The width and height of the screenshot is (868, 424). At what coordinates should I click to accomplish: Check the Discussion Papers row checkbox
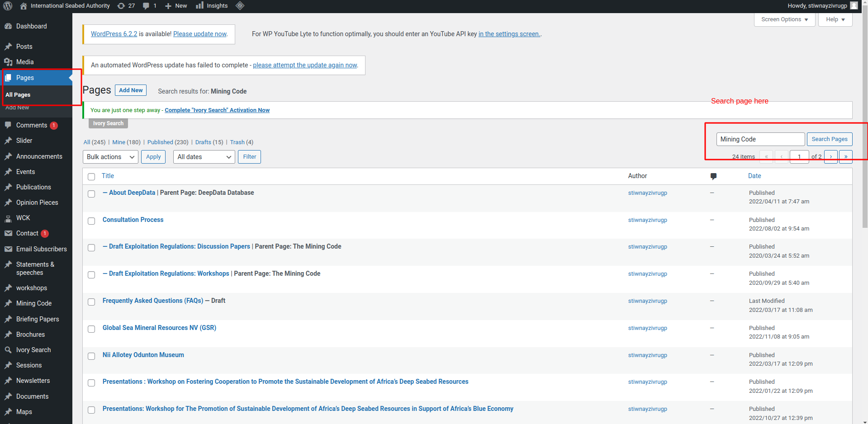[91, 248]
